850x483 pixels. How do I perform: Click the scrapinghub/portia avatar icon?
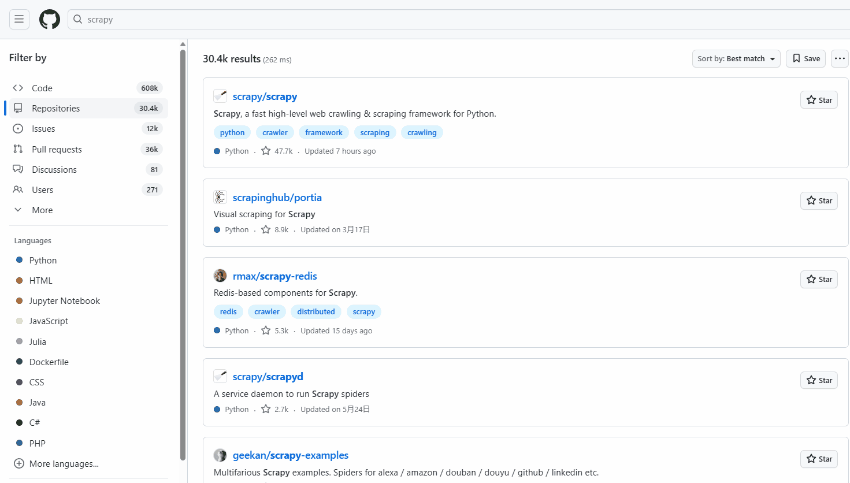[220, 197]
